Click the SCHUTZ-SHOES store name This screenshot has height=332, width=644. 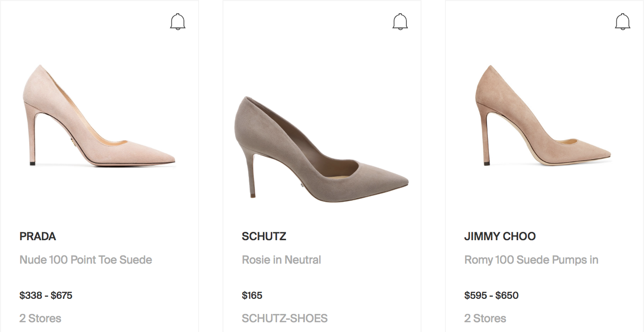285,318
